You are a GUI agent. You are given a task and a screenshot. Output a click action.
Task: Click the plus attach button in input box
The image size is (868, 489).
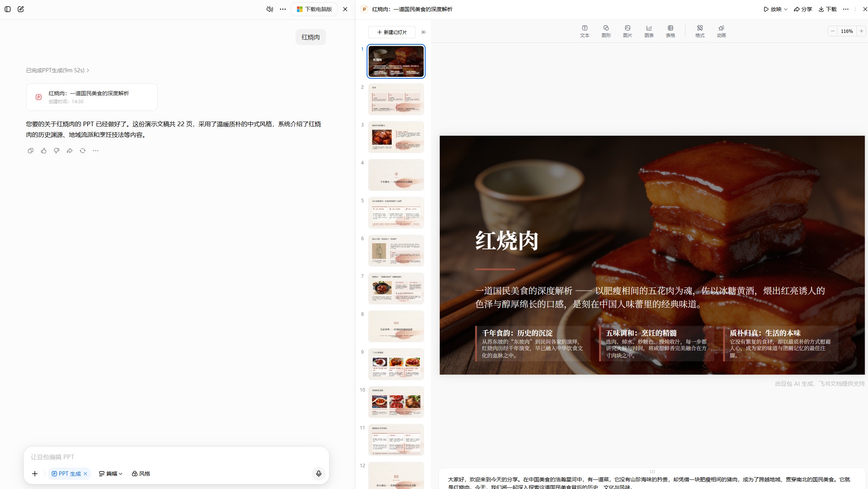pyautogui.click(x=35, y=474)
